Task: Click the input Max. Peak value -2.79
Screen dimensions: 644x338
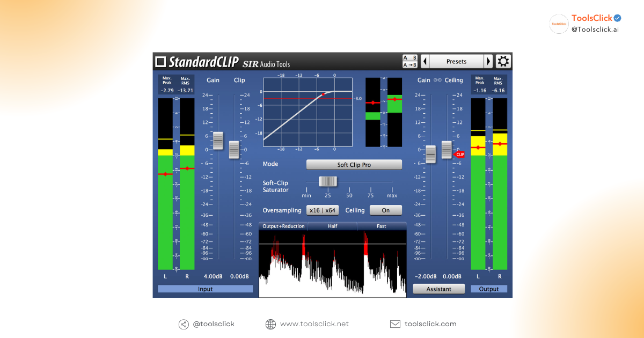Action: tap(167, 90)
